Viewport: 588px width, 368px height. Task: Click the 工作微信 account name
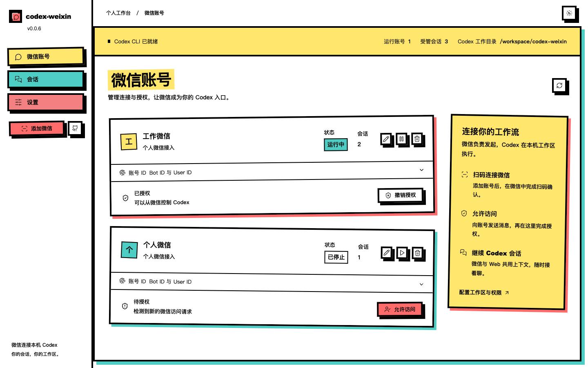[156, 136]
